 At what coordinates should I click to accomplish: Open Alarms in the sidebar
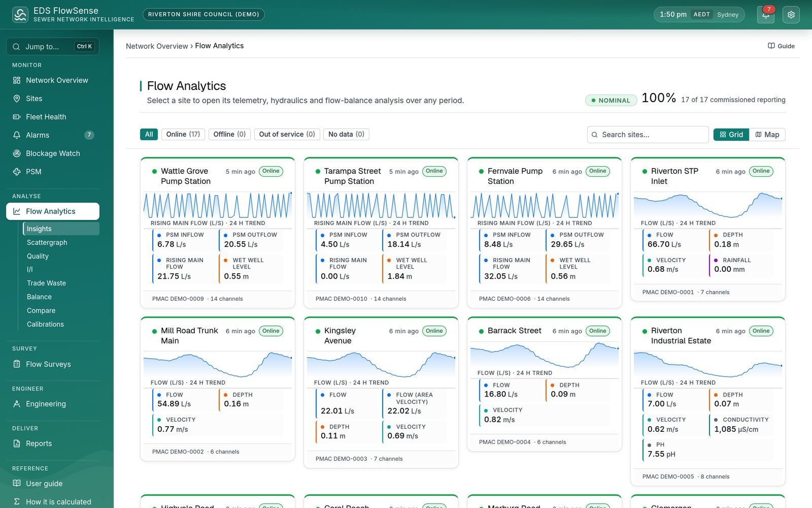[x=53, y=135]
